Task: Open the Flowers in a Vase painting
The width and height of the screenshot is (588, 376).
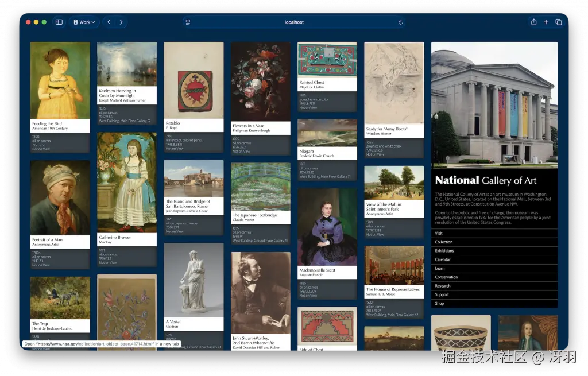Action: pyautogui.click(x=260, y=82)
